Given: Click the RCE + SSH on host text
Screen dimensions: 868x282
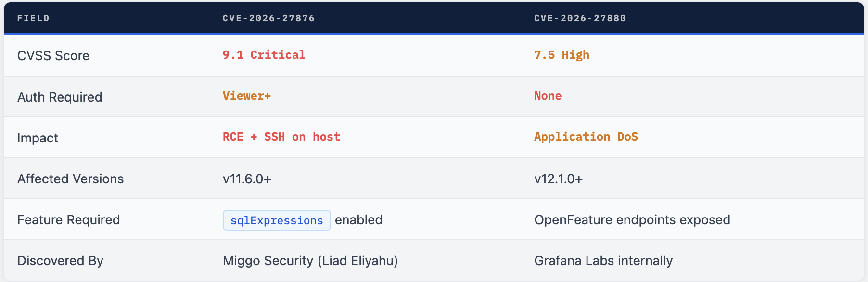Looking at the screenshot, I should 281,137.
